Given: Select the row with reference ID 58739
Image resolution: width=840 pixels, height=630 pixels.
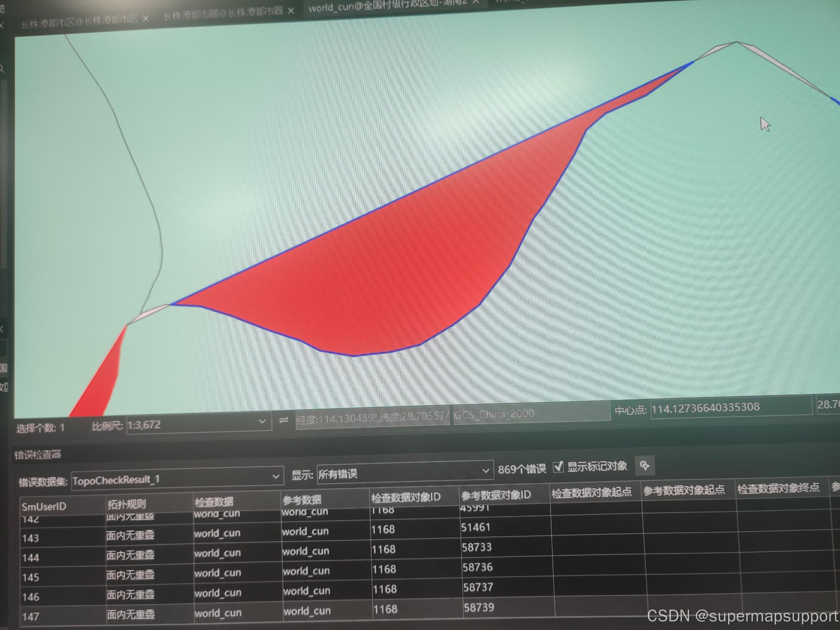Looking at the screenshot, I should coord(478,608).
